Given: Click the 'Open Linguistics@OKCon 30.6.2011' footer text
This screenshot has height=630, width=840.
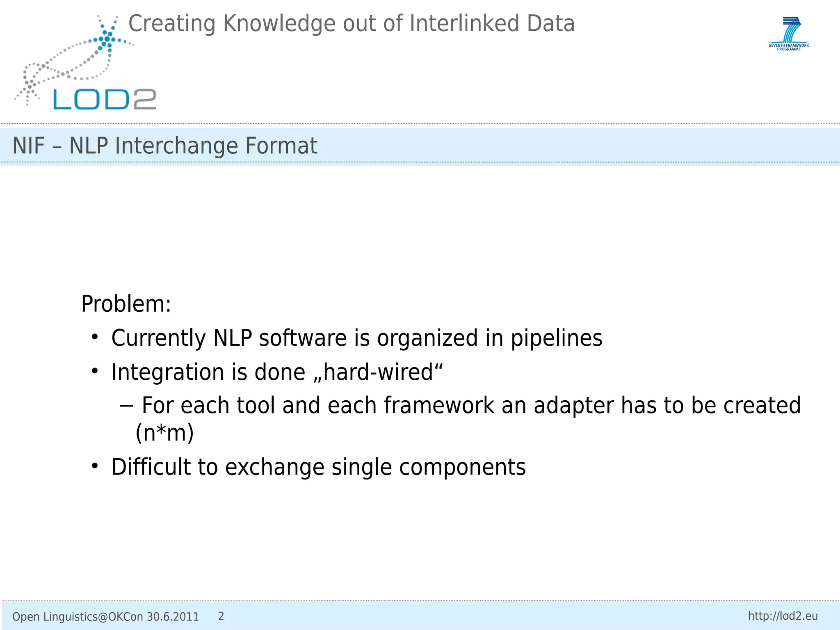Looking at the screenshot, I should click(x=105, y=616).
